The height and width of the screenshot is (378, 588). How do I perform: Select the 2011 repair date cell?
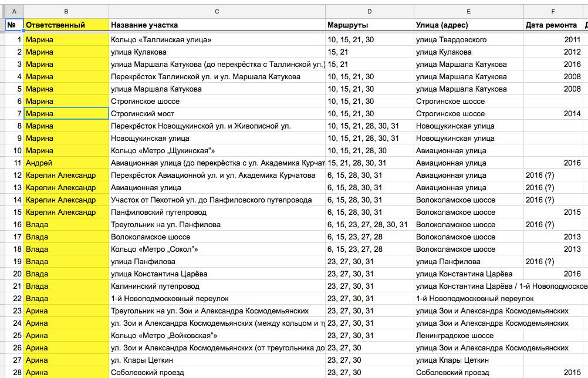[553, 39]
